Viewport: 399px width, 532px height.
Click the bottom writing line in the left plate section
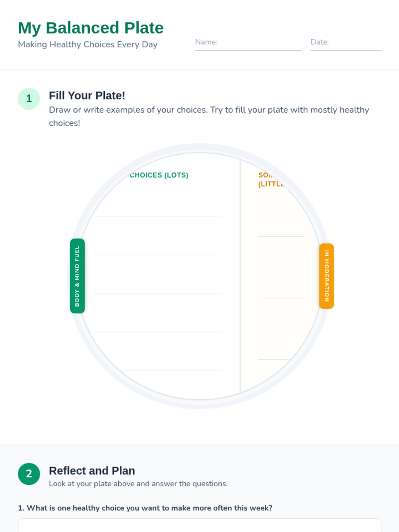pyautogui.click(x=171, y=370)
